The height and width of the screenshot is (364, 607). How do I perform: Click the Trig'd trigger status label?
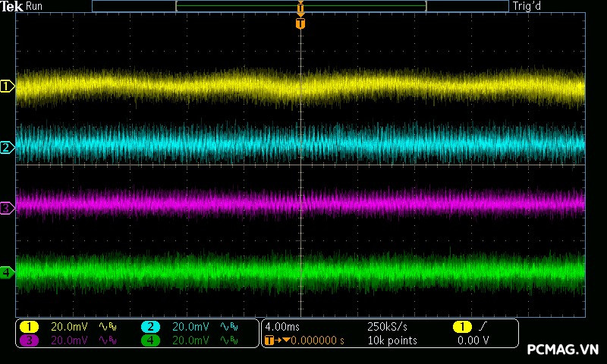(525, 7)
